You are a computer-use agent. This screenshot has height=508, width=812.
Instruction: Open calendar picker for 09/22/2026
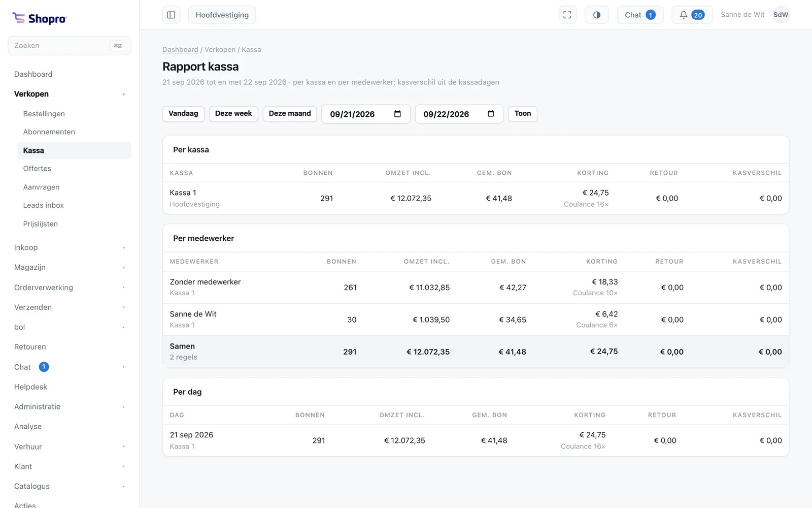(x=491, y=114)
